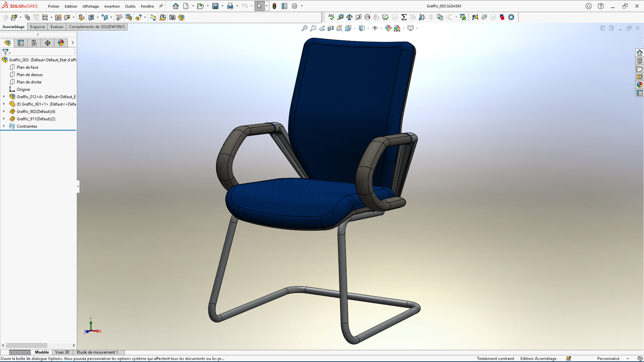
Task: Open DisplayManager color wheel tab
Action: (x=61, y=43)
